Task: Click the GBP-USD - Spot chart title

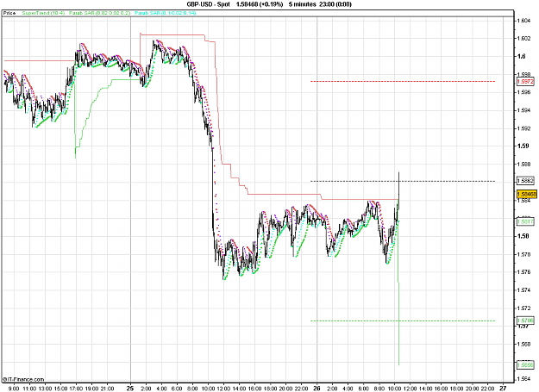Action: 209,4
